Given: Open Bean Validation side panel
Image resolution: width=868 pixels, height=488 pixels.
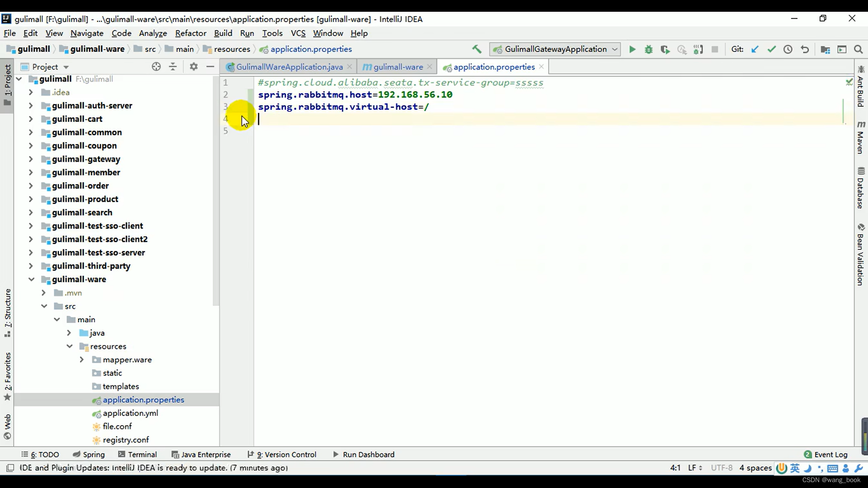Looking at the screenshot, I should tap(861, 254).
